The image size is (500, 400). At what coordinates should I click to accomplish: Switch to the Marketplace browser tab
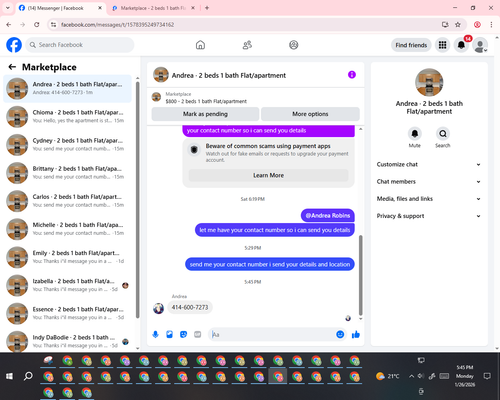click(x=153, y=8)
